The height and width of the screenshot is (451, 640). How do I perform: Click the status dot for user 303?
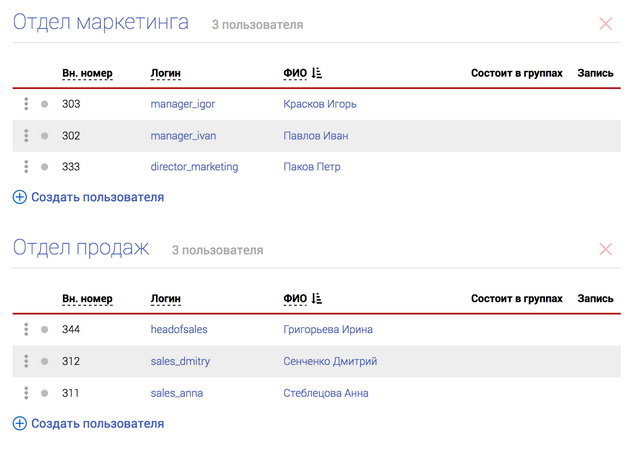[x=45, y=104]
